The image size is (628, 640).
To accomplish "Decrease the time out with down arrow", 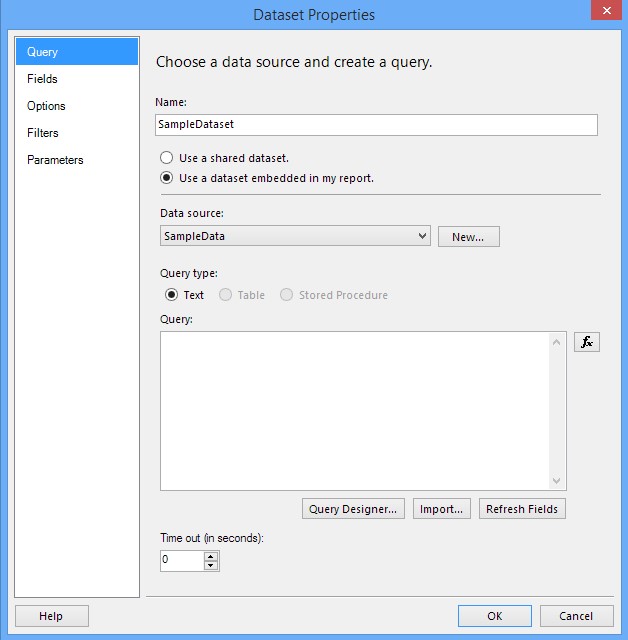I will coord(211,565).
